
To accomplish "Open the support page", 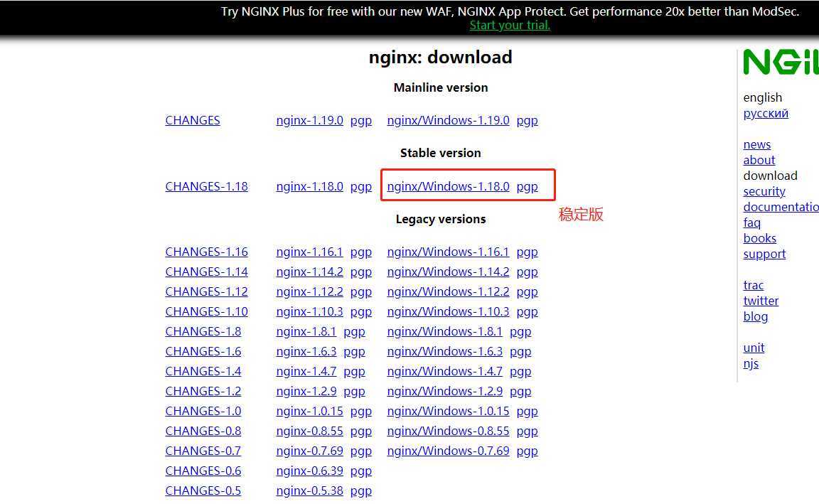I will (x=764, y=254).
